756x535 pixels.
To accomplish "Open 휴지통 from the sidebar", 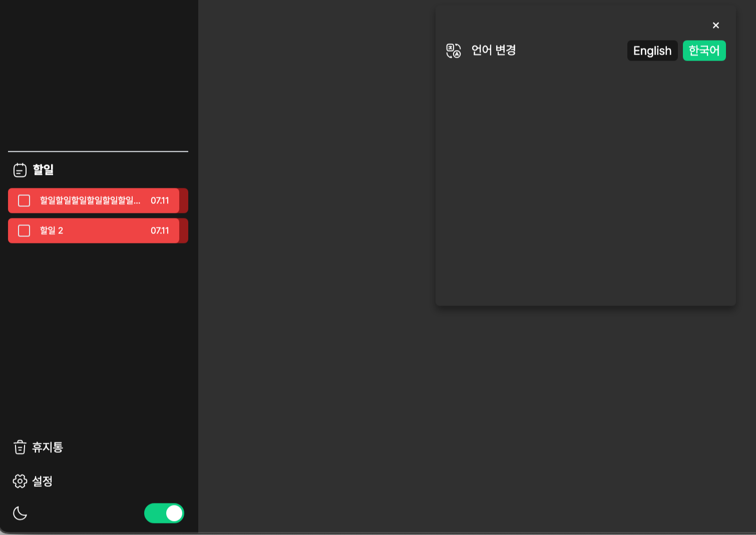I will click(48, 447).
